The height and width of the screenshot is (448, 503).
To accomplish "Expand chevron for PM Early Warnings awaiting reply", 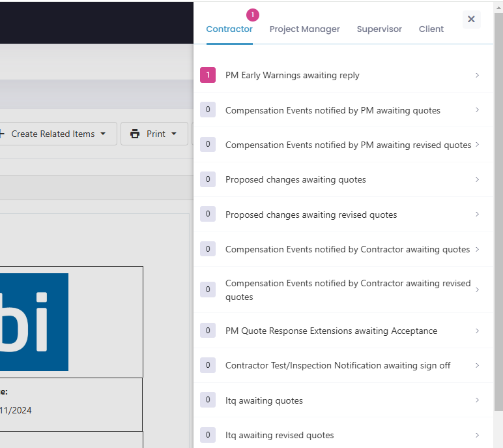I will (477, 75).
